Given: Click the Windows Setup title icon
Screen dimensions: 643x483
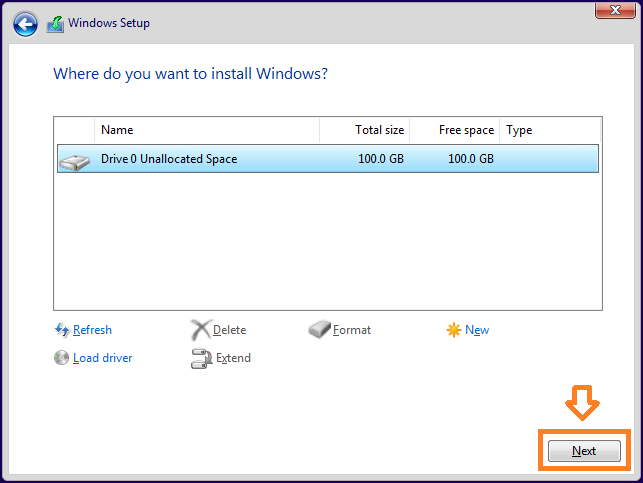Looking at the screenshot, I should [x=55, y=24].
